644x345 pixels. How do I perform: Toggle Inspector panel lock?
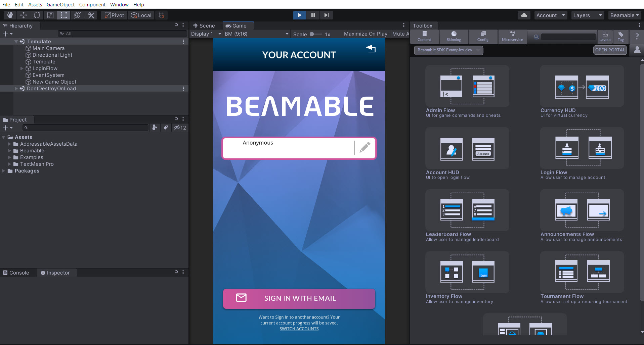pyautogui.click(x=176, y=273)
